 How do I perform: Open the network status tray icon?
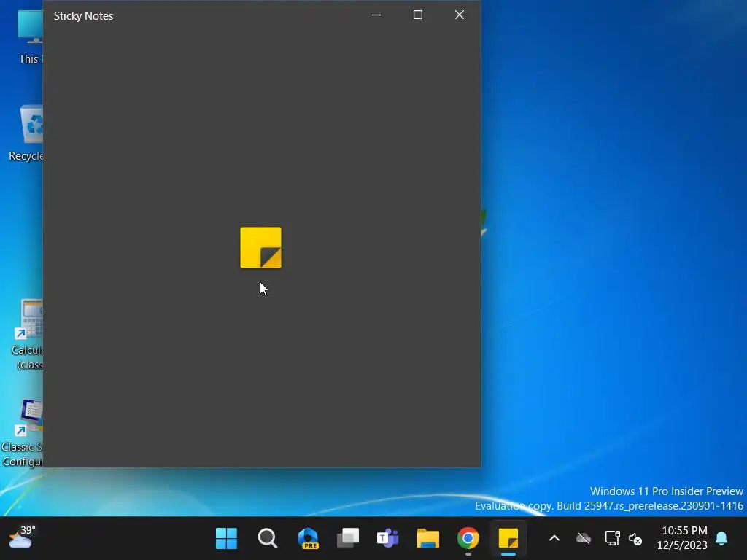point(612,539)
